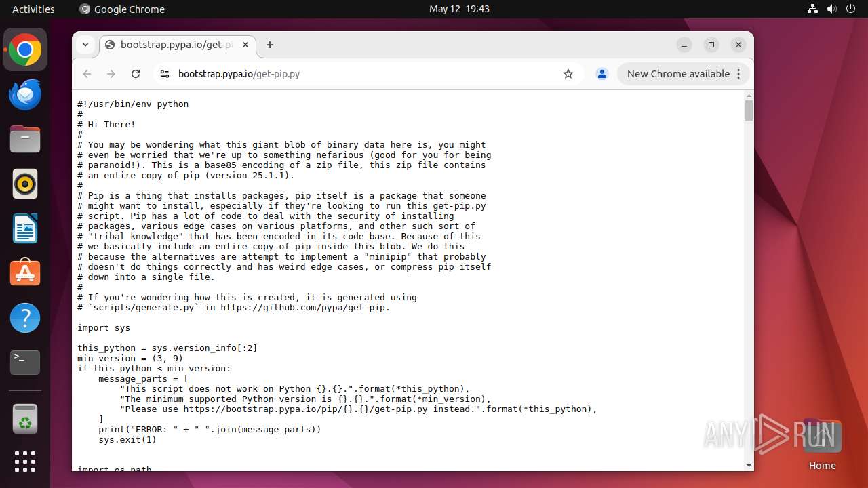Click 'this_python = sys.version_info[:2]' line
868x488 pixels.
tap(167, 348)
